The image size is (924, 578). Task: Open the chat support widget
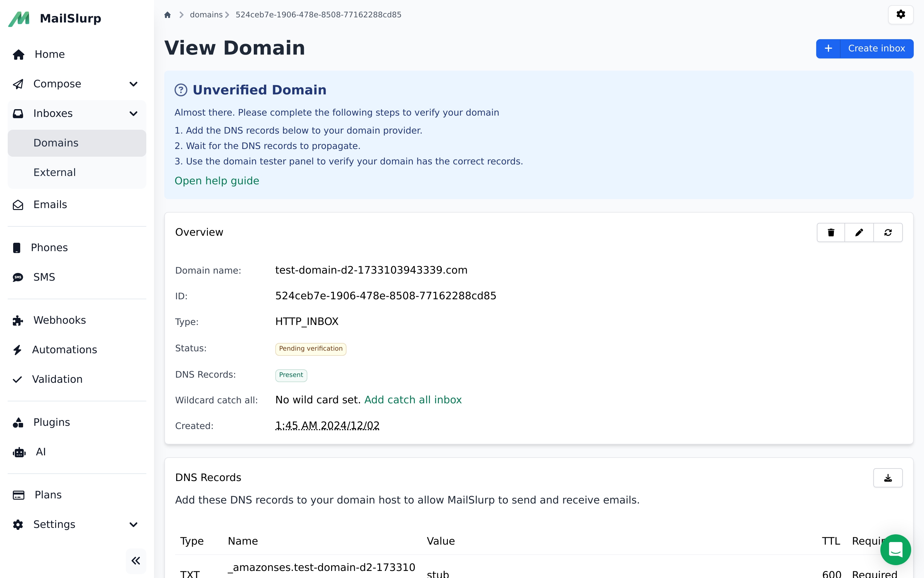click(x=896, y=550)
